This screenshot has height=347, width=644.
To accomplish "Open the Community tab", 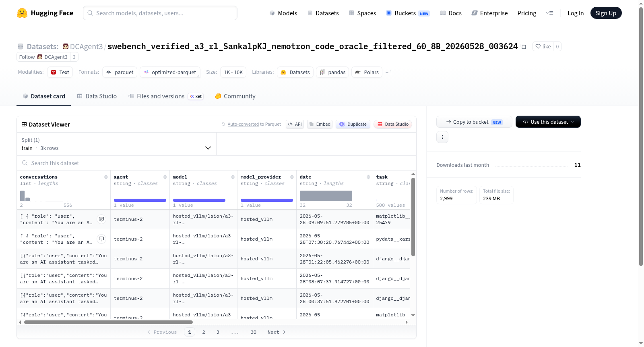I will [x=235, y=96].
